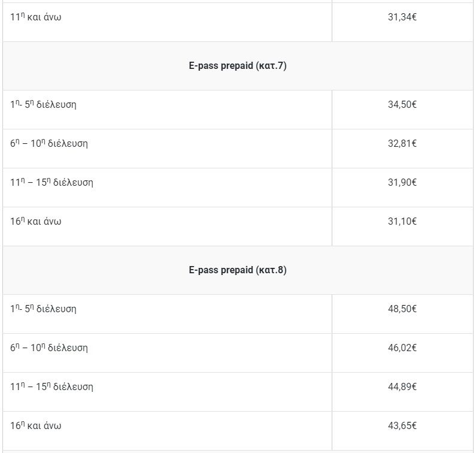Click 1η- 5η διέλευση under κατ.7
This screenshot has width=476, height=453.
[x=43, y=104]
